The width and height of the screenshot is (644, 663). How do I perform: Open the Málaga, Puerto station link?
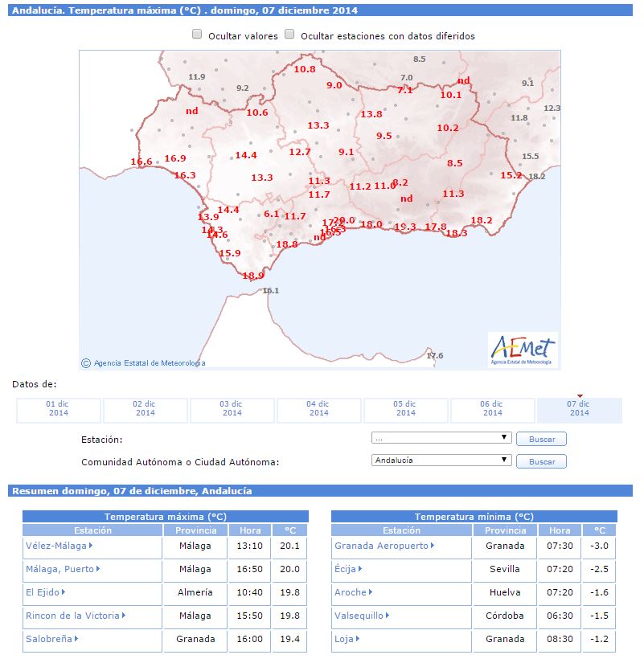pyautogui.click(x=59, y=569)
